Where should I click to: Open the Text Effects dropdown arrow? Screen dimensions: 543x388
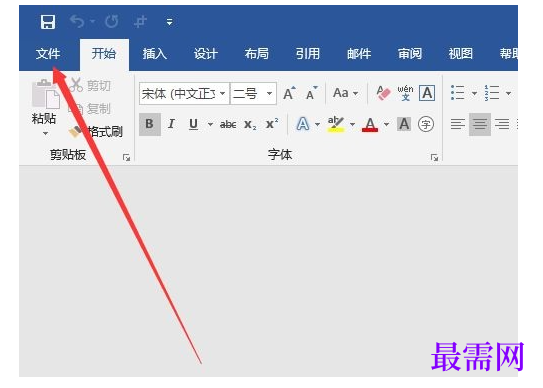point(317,124)
